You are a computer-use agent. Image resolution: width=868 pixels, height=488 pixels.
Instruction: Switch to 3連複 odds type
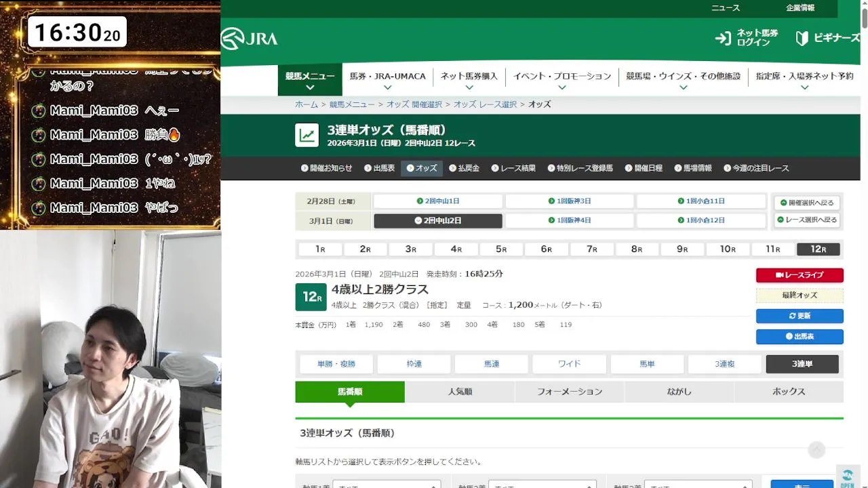tap(725, 364)
